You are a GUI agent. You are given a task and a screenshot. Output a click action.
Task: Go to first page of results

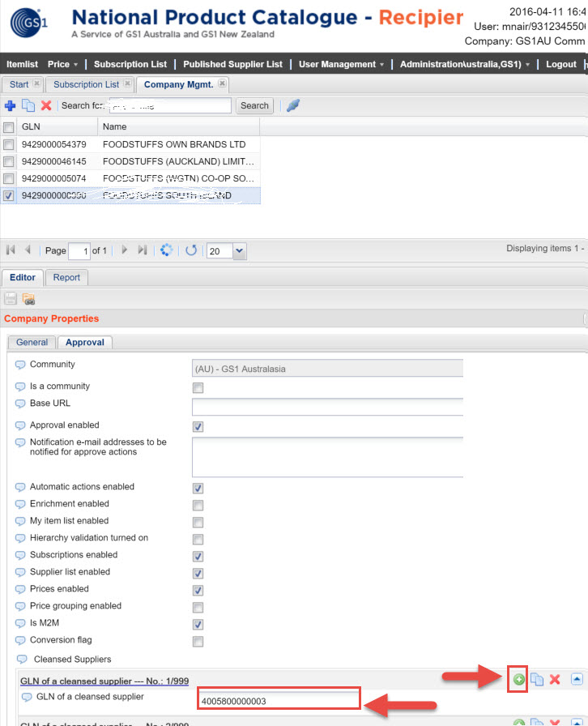[11, 250]
